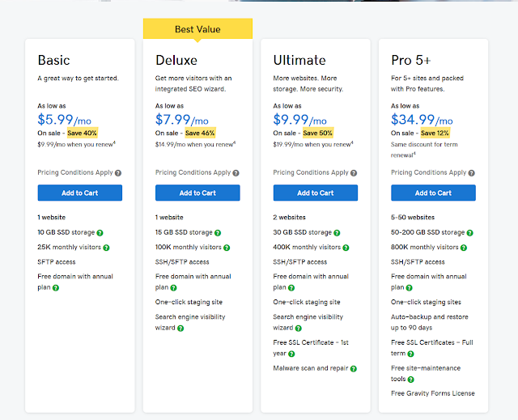This screenshot has height=420, width=518.
Task: Open Malware scan and repair help icon
Action: pos(354,369)
